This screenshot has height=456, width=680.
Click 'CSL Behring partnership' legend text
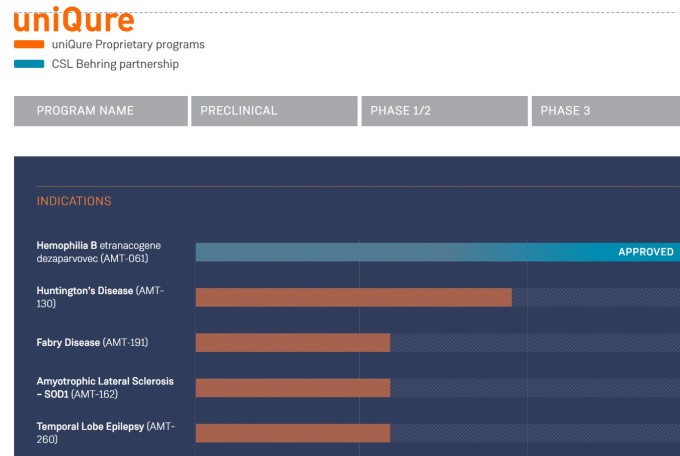tap(115, 64)
